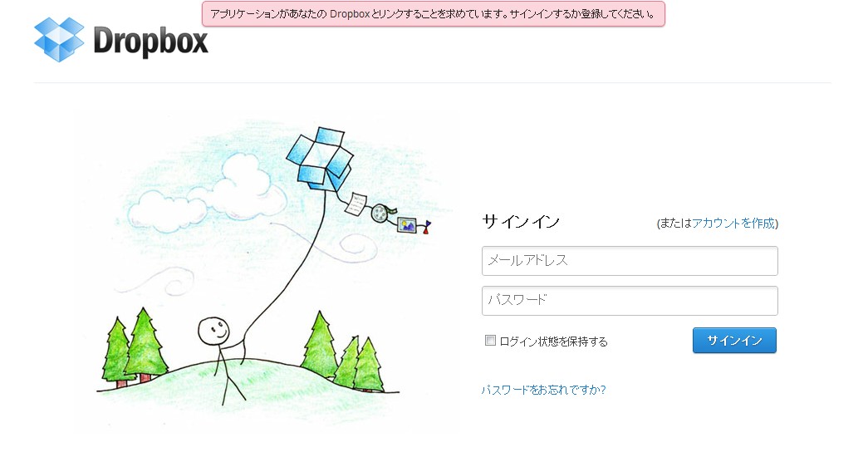Click the pine trees left of the stick figure
The height and width of the screenshot is (462, 868).
(x=135, y=347)
